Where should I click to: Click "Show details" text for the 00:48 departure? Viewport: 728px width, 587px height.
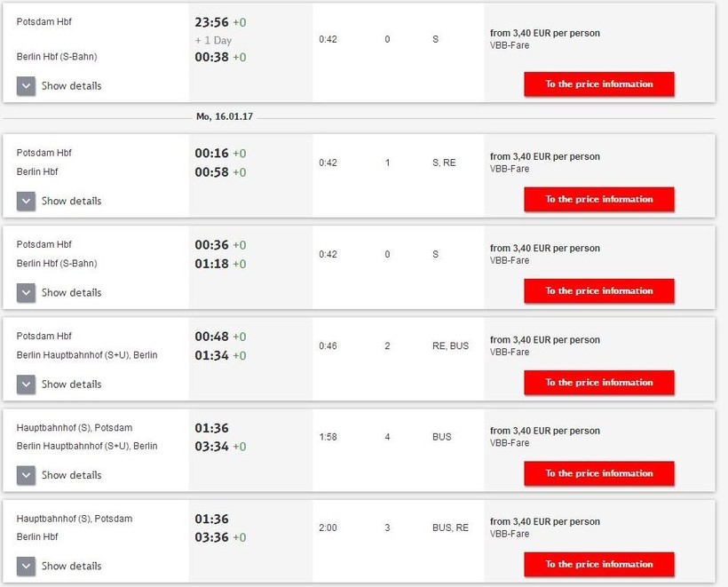click(x=71, y=385)
